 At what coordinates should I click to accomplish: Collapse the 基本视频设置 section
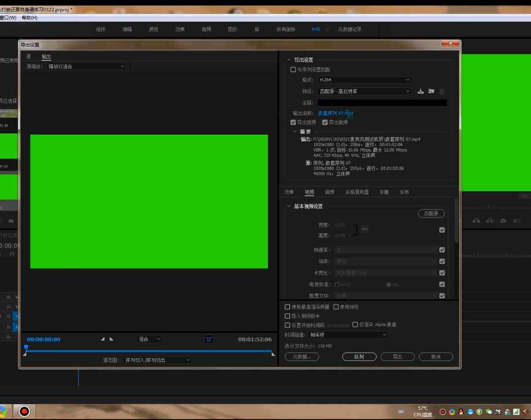pos(289,206)
